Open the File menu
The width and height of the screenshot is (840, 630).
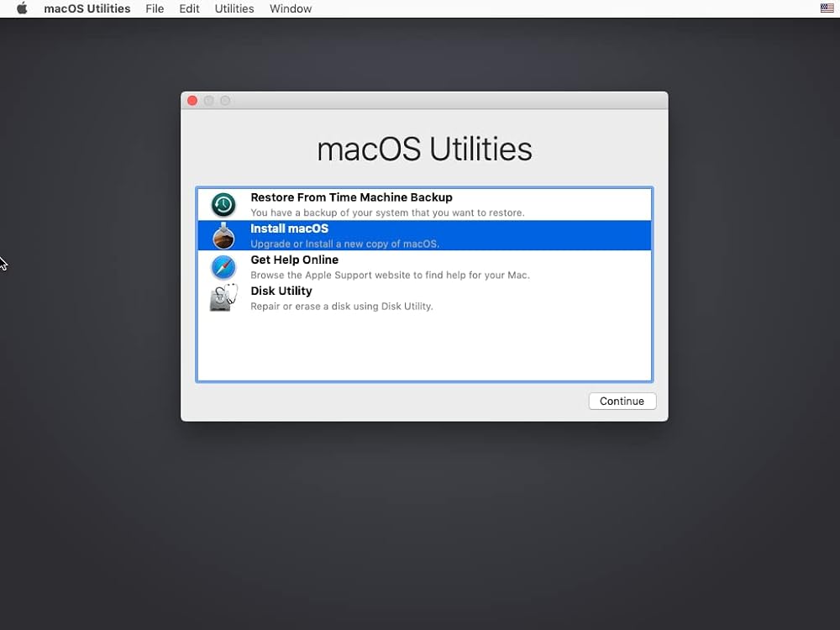[x=155, y=8]
